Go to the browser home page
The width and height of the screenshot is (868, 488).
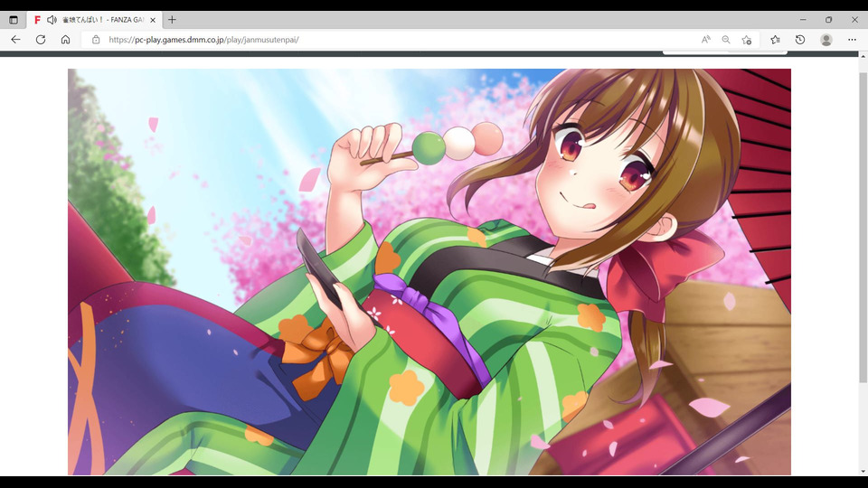65,40
